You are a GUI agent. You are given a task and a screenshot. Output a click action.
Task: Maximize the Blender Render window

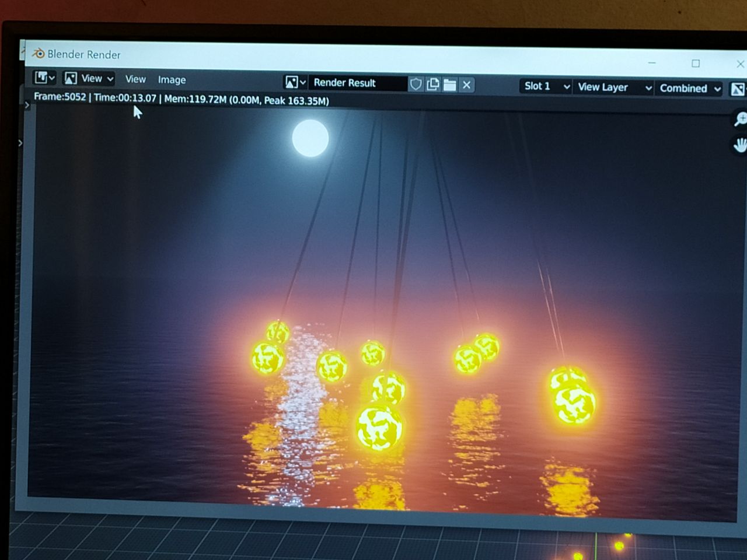[696, 63]
